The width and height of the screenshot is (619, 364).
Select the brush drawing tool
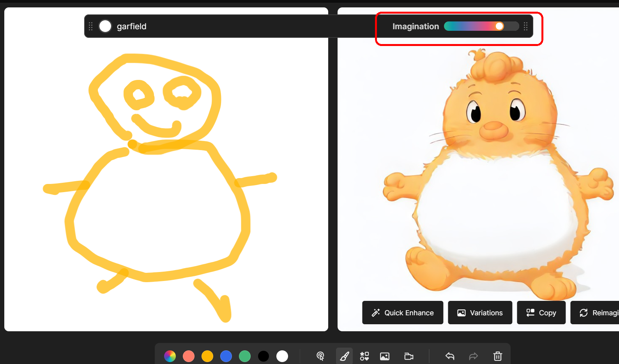pos(345,356)
